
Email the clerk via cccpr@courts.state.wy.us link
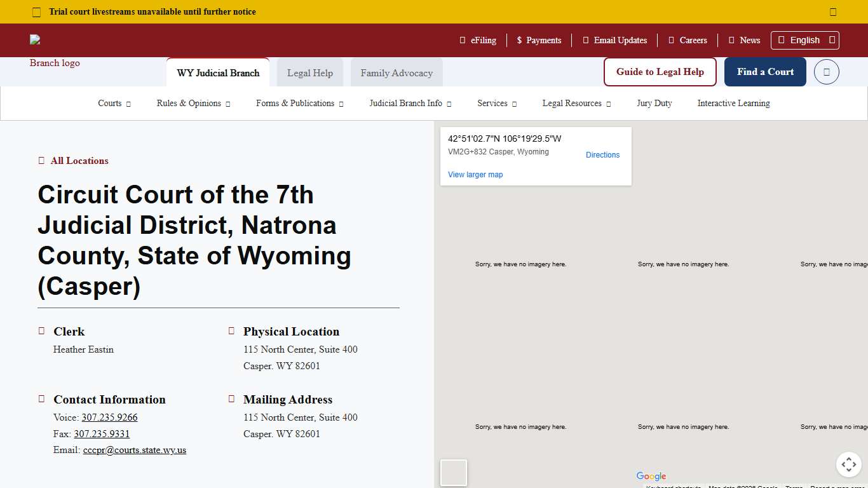click(135, 450)
